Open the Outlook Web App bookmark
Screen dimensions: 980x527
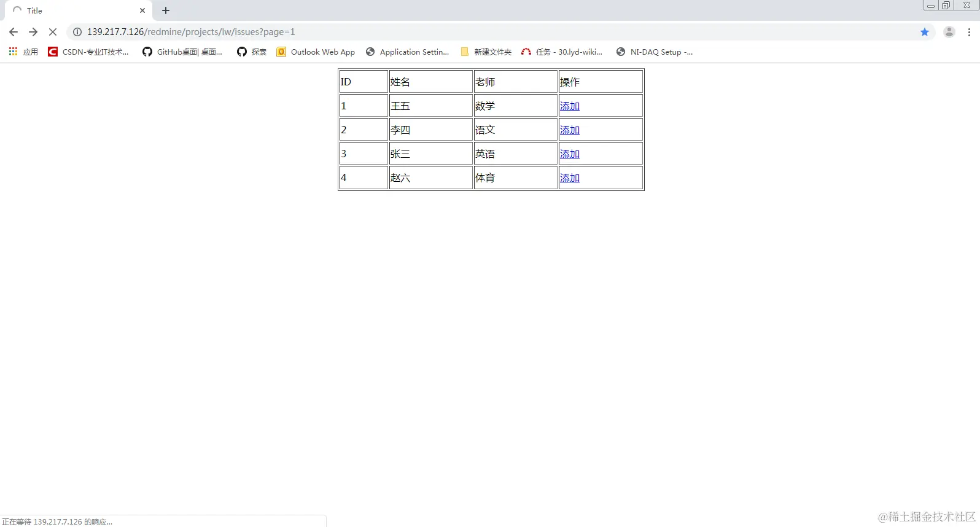point(316,52)
